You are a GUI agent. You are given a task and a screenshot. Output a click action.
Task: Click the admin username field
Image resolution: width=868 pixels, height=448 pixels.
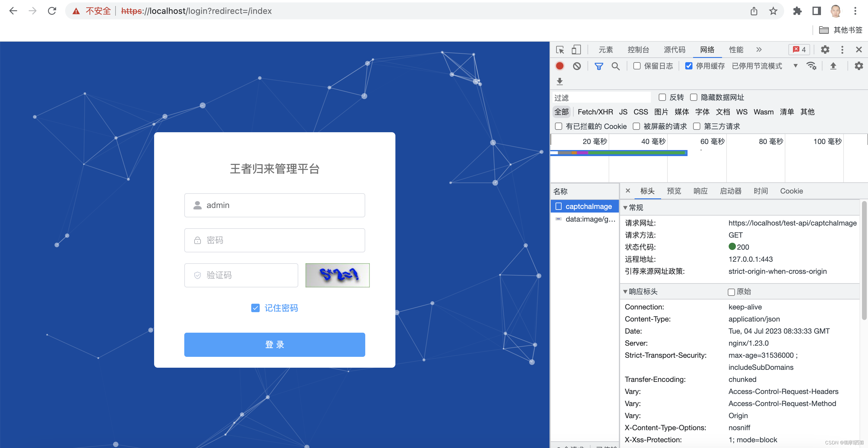pos(274,205)
